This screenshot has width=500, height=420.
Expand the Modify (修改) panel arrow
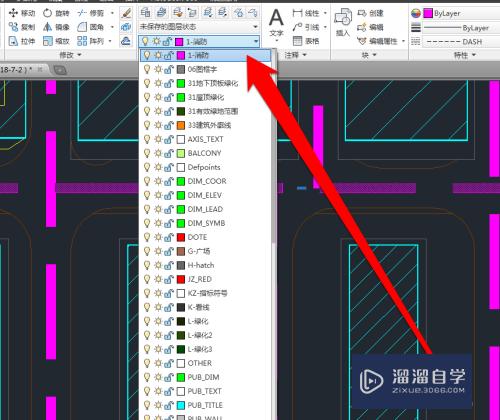[x=79, y=55]
